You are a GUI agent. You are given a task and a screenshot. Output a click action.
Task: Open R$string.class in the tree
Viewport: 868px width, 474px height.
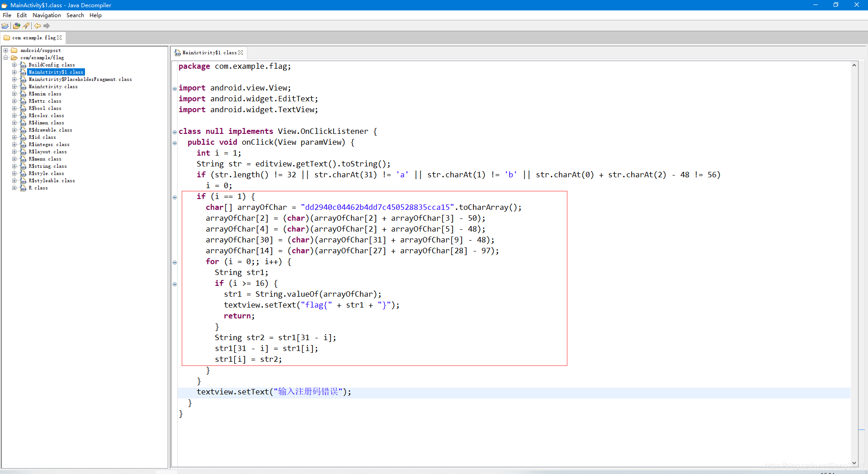47,166
